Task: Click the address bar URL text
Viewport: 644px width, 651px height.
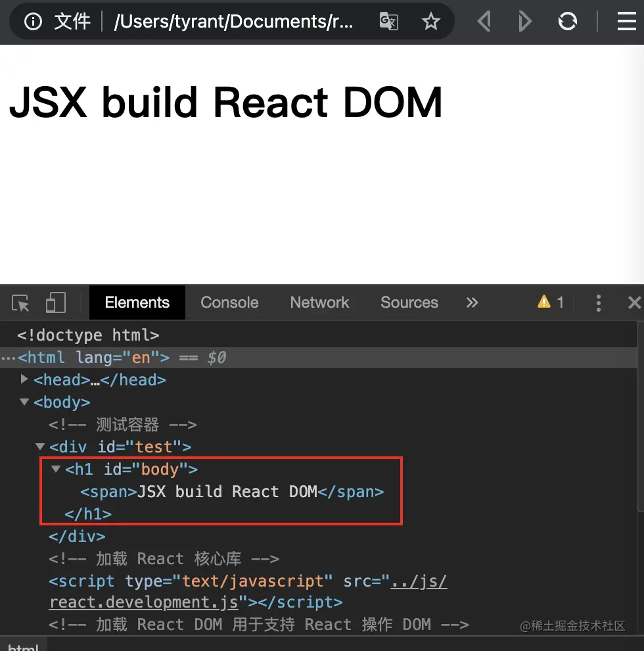Action: point(234,21)
